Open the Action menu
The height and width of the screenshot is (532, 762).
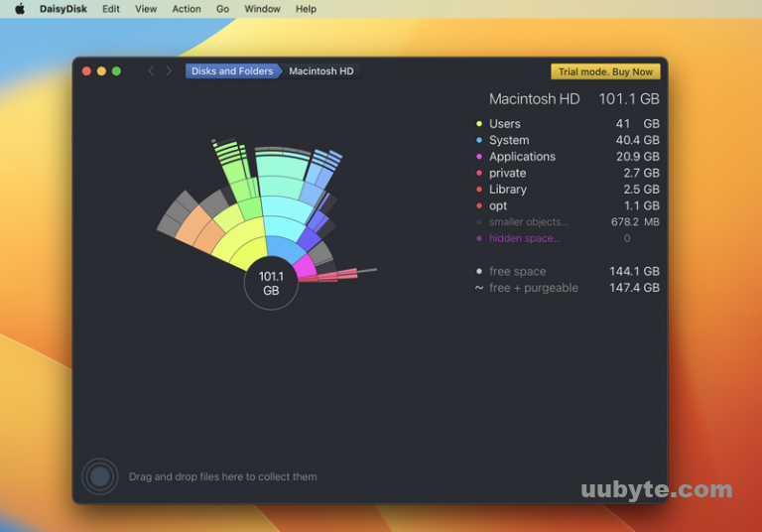point(187,9)
